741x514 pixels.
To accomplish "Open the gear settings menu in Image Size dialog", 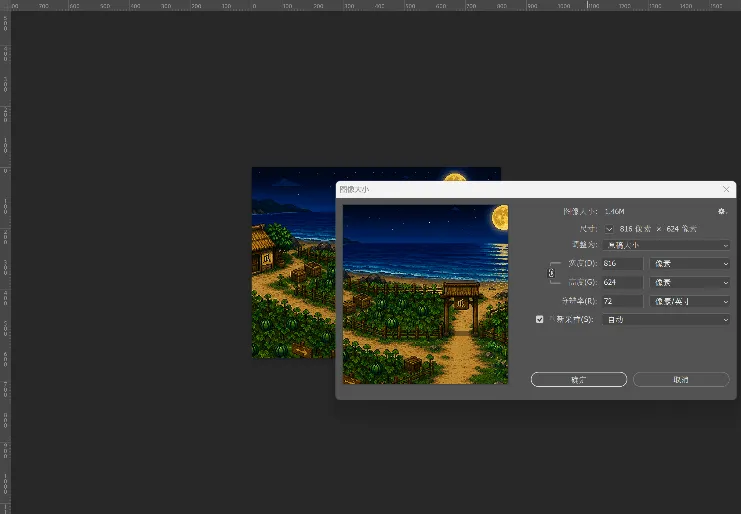I will click(722, 211).
